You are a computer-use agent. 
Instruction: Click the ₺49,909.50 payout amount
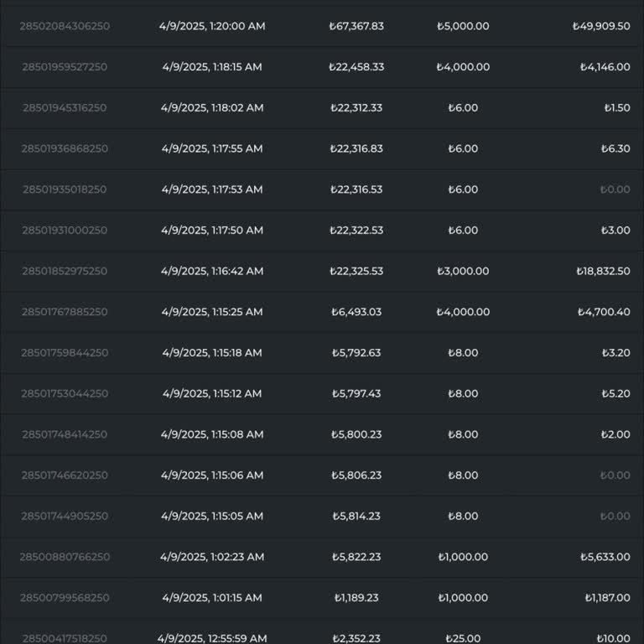[x=600, y=26]
